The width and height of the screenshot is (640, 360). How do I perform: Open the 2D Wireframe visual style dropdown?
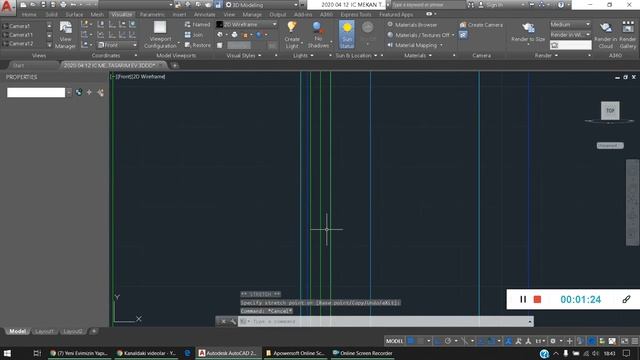[x=247, y=24]
